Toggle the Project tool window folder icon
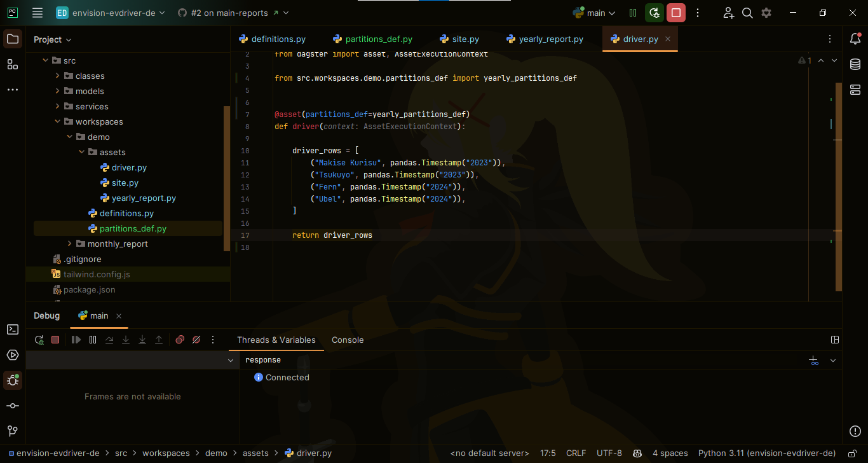 (x=13, y=39)
